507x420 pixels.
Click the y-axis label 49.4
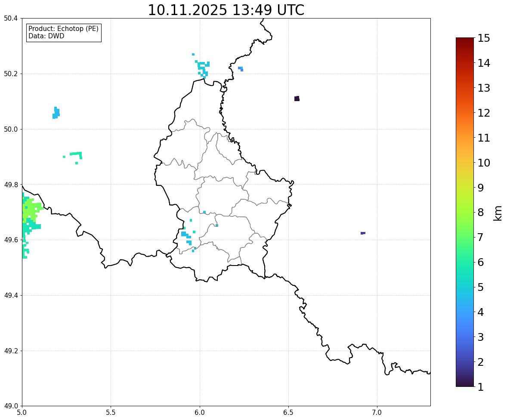pos(11,296)
